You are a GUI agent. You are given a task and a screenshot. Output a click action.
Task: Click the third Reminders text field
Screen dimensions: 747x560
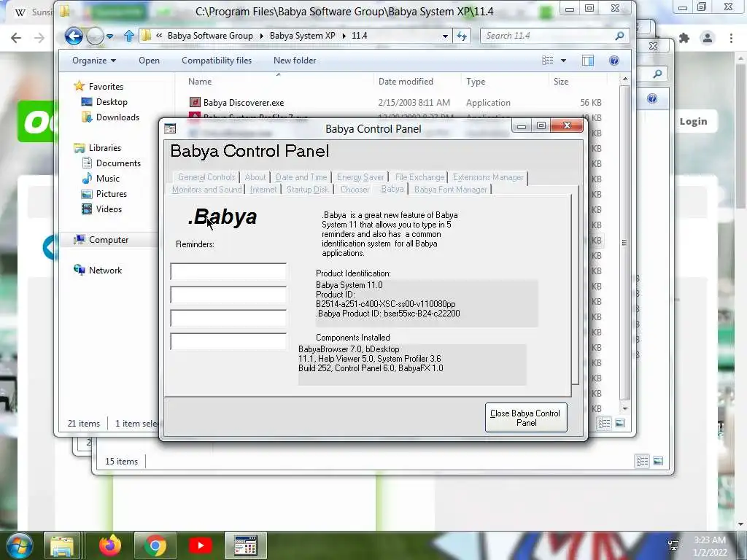(x=228, y=318)
